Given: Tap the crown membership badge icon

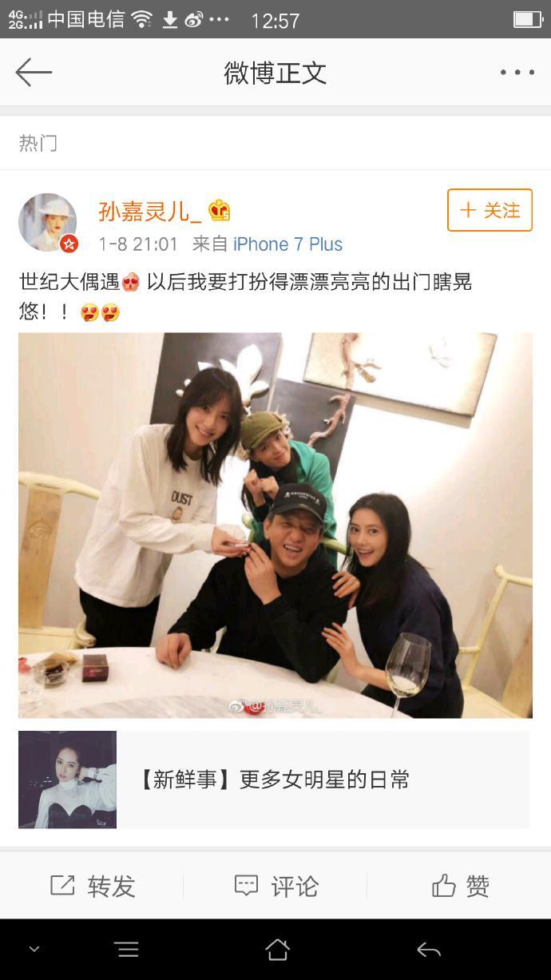Looking at the screenshot, I should click(x=220, y=211).
